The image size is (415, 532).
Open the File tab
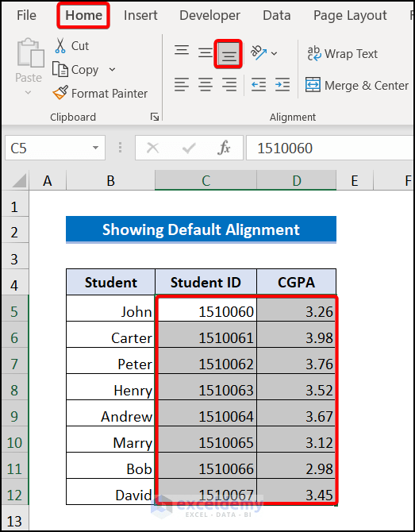click(26, 15)
